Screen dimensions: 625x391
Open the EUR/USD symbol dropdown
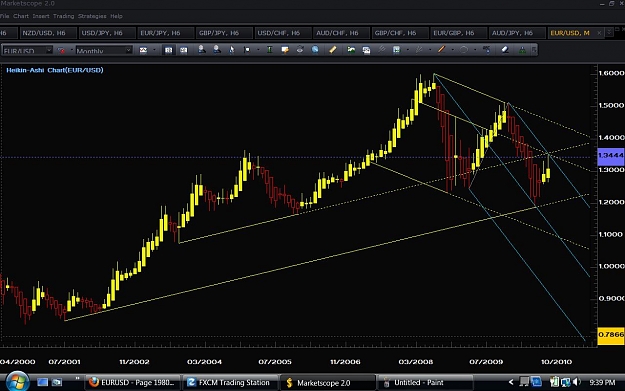(49, 51)
